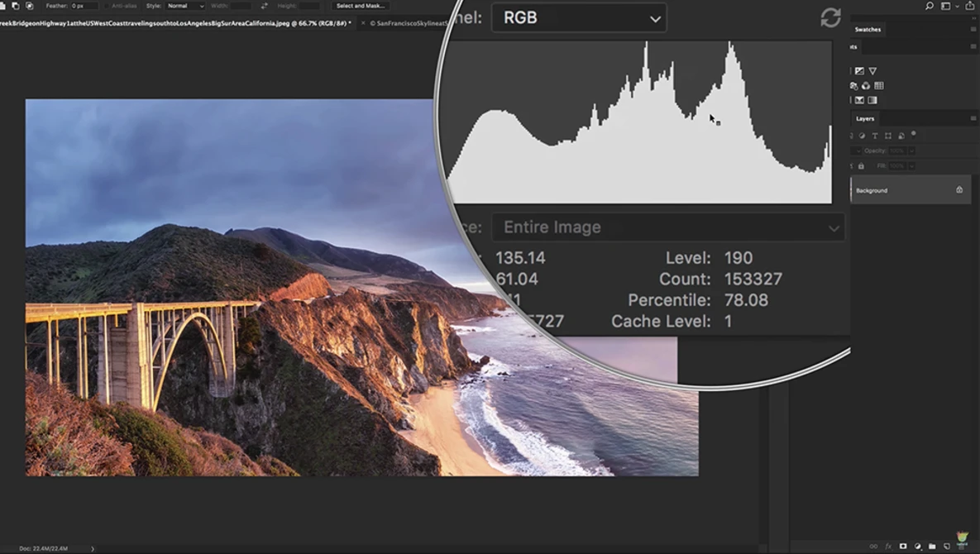Collapse the right panels double-arrow
Viewport: 980px width, 554px height.
point(972,18)
